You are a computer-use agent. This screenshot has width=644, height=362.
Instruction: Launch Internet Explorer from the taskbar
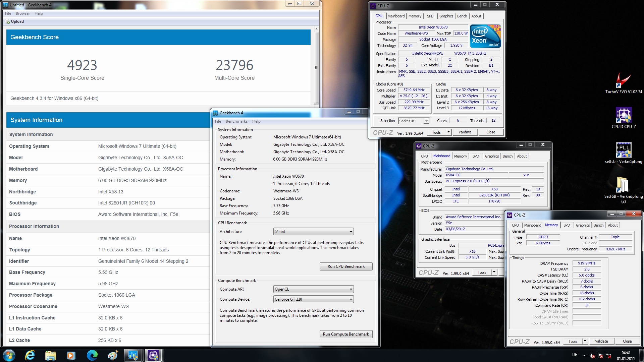(x=30, y=355)
